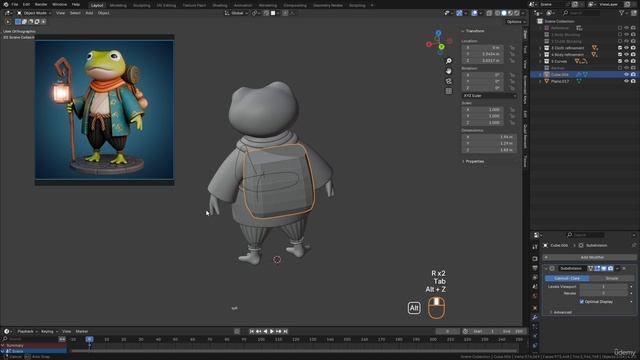Hide Plane.017 object in viewport
This screenshot has height=360, width=640.
tap(627, 81)
